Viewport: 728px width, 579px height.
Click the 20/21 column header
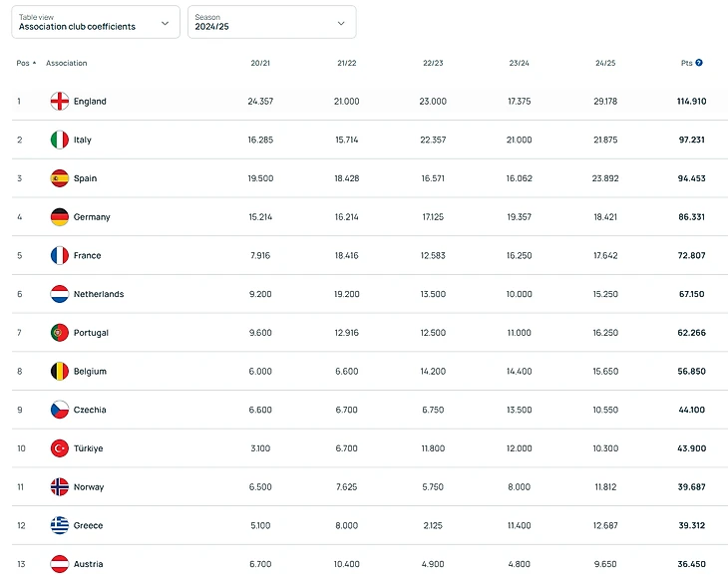pyautogui.click(x=260, y=63)
